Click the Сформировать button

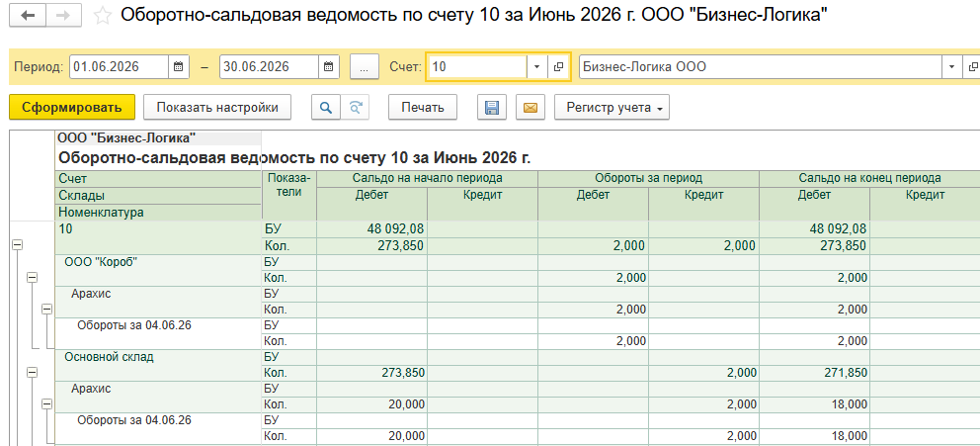pos(72,107)
